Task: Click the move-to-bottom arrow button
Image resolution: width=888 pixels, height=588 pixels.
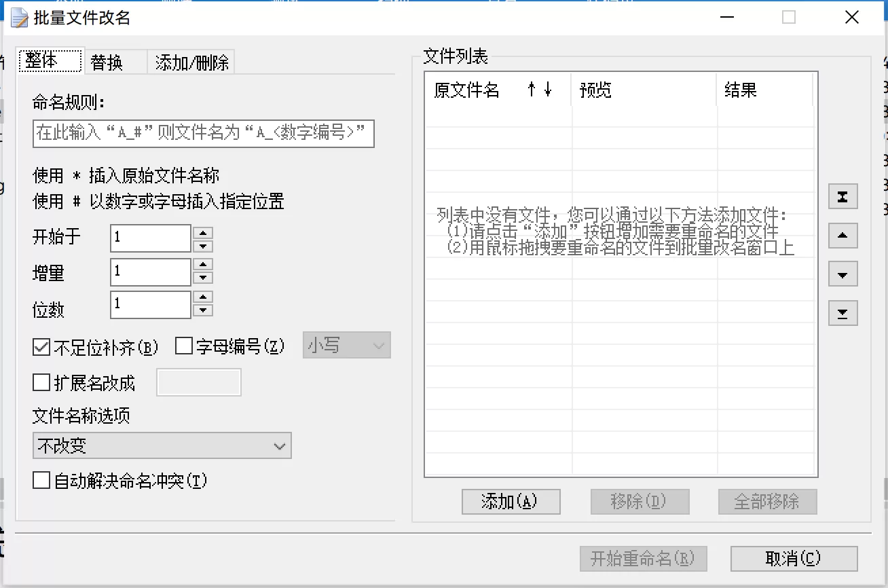Action: 843,314
